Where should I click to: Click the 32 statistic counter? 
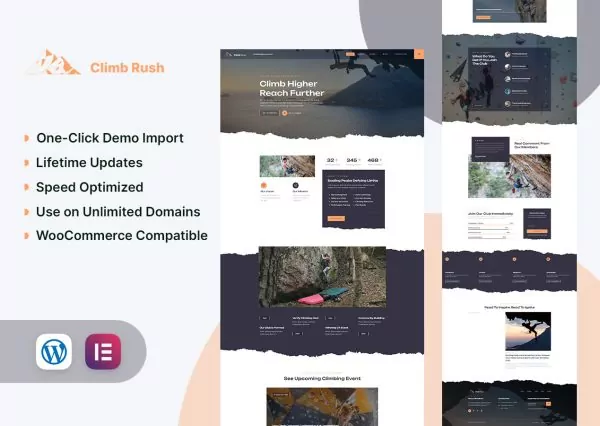332,160
